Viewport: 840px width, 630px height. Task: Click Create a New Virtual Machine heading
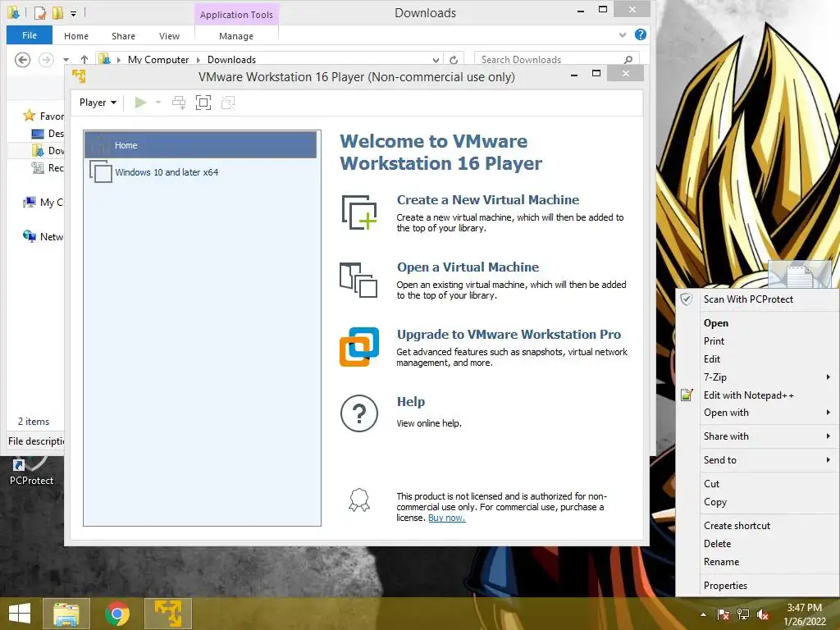(488, 200)
